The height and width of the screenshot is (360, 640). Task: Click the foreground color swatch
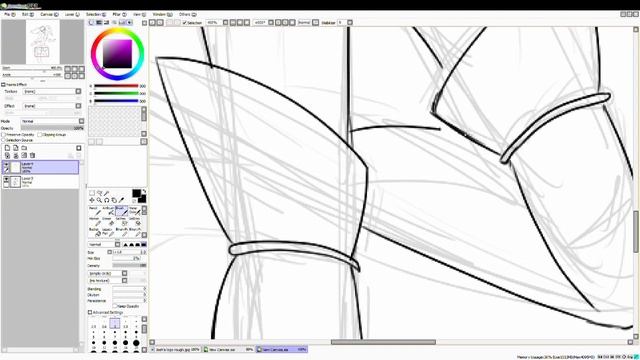pos(136,193)
